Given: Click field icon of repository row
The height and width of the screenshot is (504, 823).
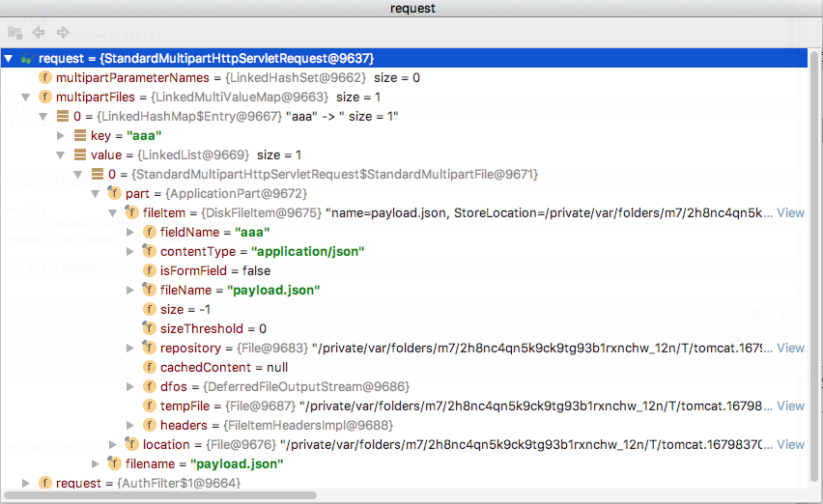Looking at the screenshot, I should pyautogui.click(x=149, y=348).
